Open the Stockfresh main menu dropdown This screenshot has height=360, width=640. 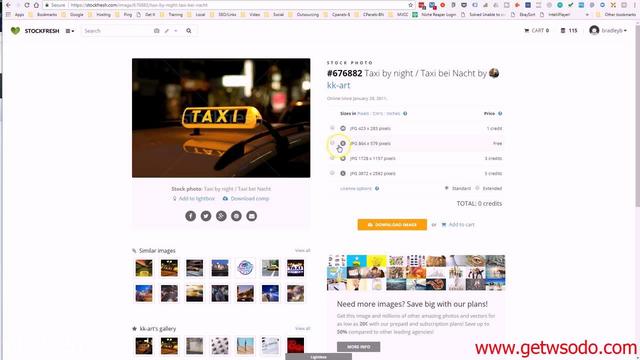[70, 31]
